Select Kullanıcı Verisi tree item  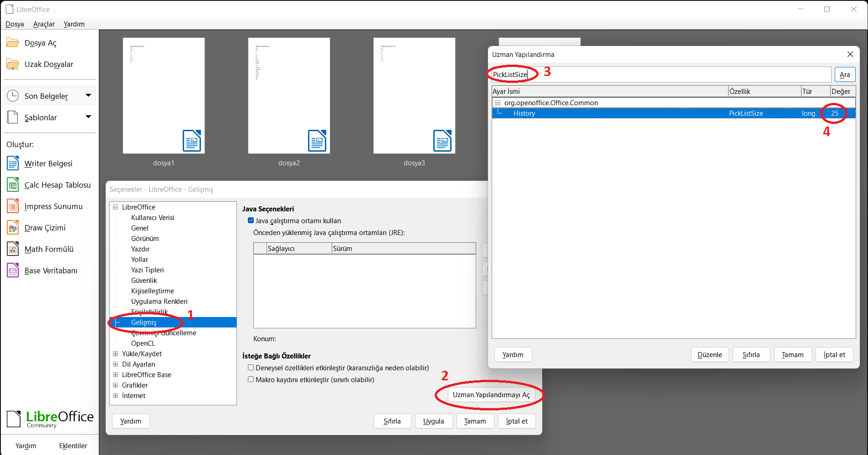(153, 217)
